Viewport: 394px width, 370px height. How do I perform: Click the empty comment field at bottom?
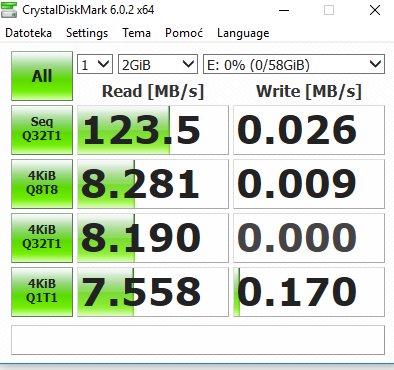pos(198,340)
